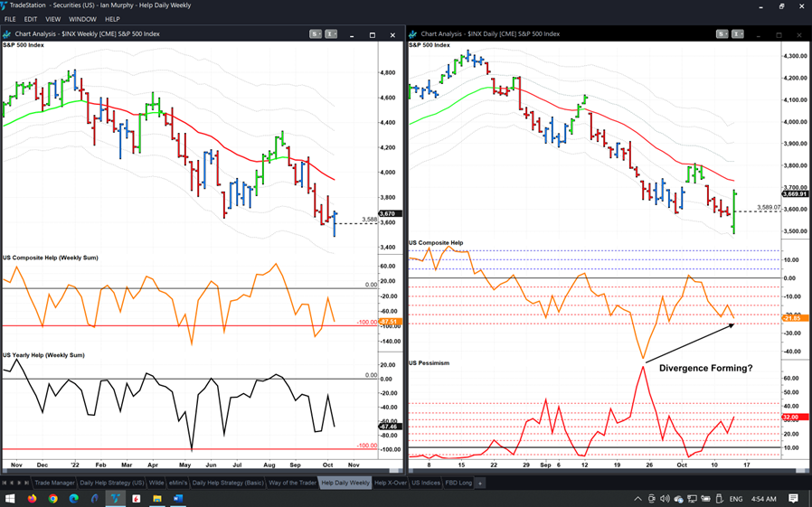This screenshot has width=812, height=507.
Task: Add a new workspace tab with plus button
Action: pyautogui.click(x=480, y=484)
